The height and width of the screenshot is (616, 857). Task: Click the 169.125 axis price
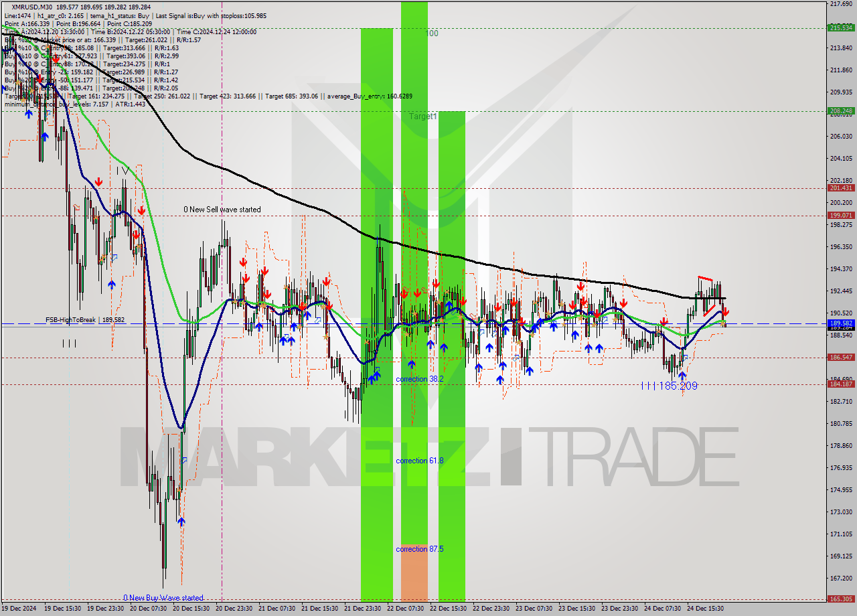pos(841,556)
